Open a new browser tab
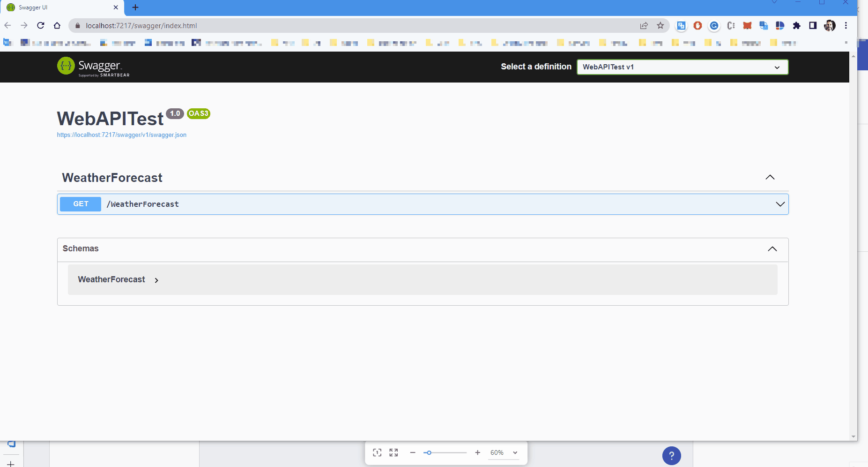Viewport: 868px width, 467px height. pos(135,8)
